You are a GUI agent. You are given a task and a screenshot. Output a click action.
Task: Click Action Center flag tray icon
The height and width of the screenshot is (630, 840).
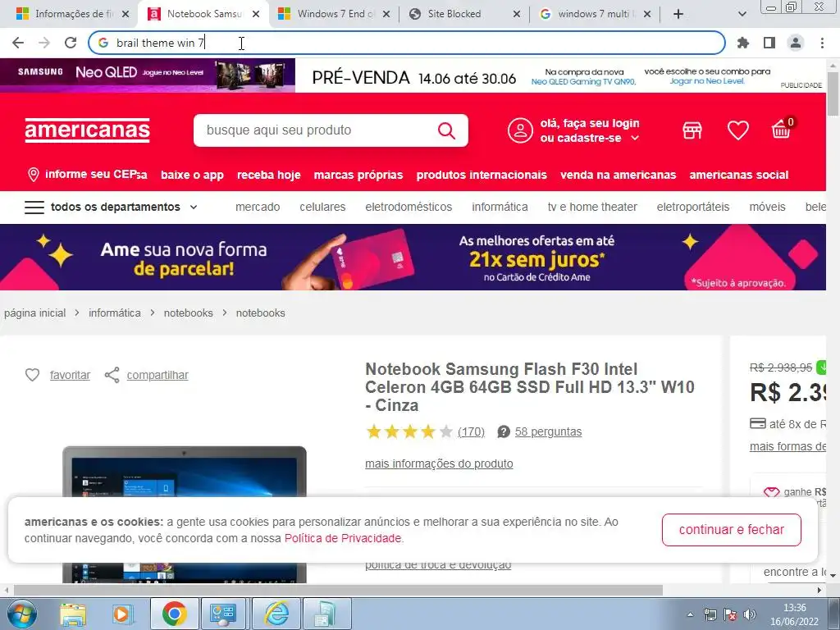pos(729,614)
